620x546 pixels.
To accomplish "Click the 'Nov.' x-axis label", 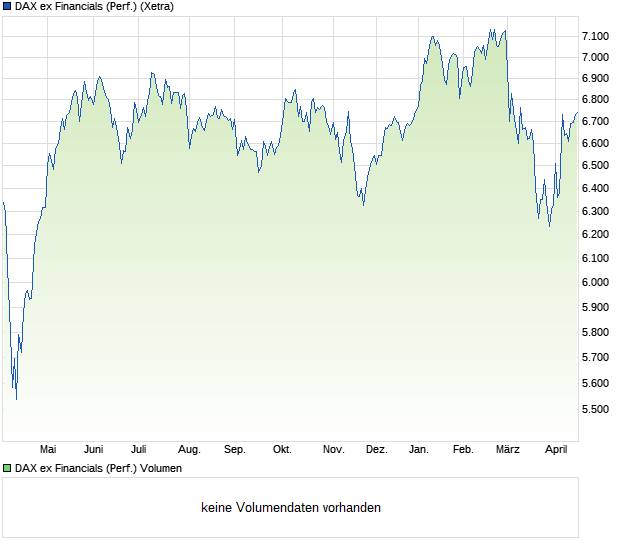I will click(333, 450).
